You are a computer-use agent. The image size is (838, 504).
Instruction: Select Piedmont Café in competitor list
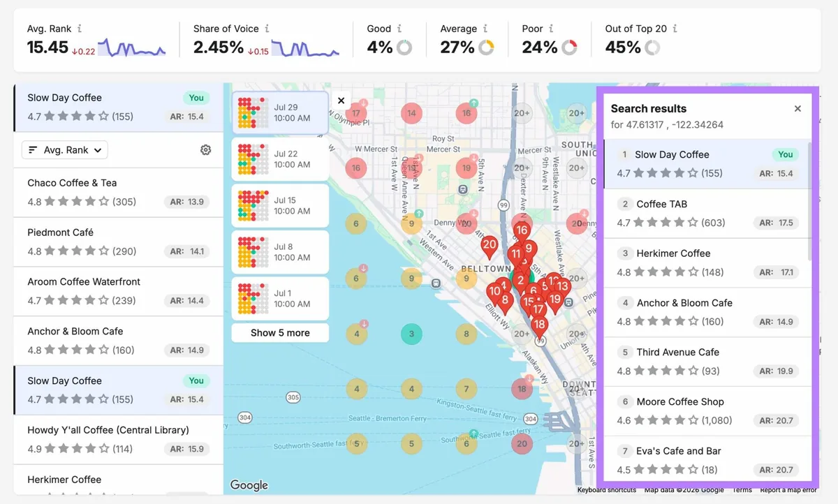click(118, 242)
